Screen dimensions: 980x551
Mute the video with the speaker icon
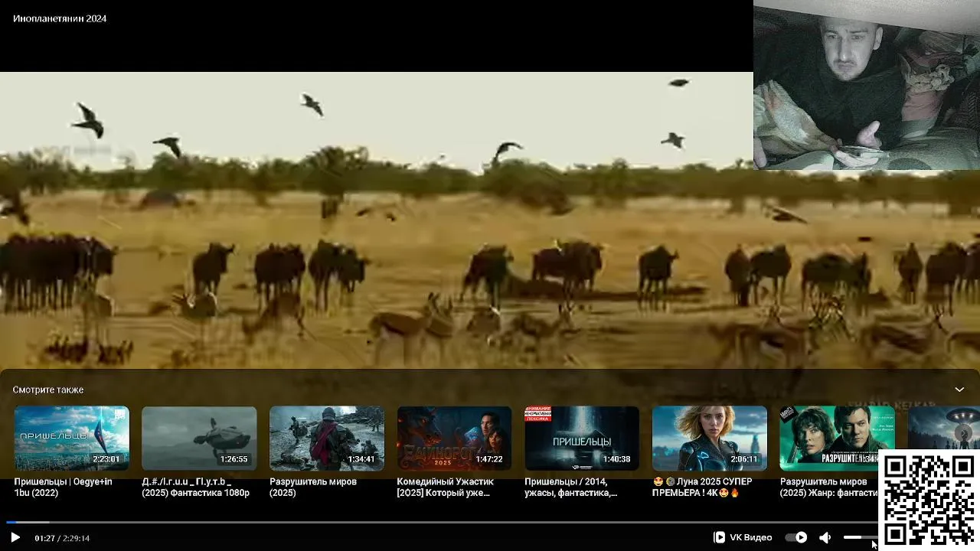825,537
